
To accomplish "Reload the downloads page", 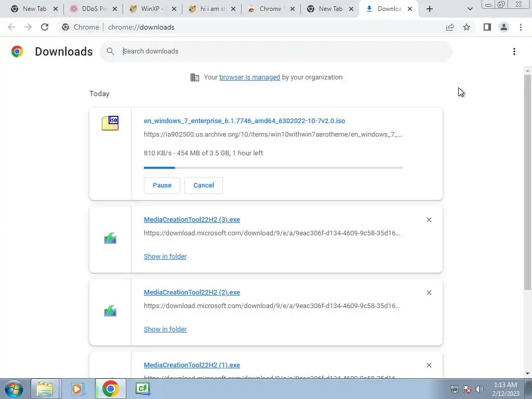I will click(45, 27).
